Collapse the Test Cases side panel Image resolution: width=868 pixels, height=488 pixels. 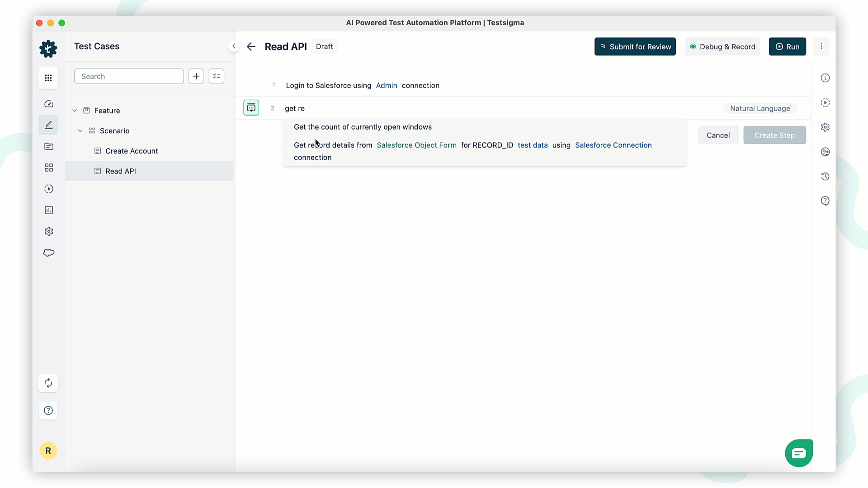point(234,46)
